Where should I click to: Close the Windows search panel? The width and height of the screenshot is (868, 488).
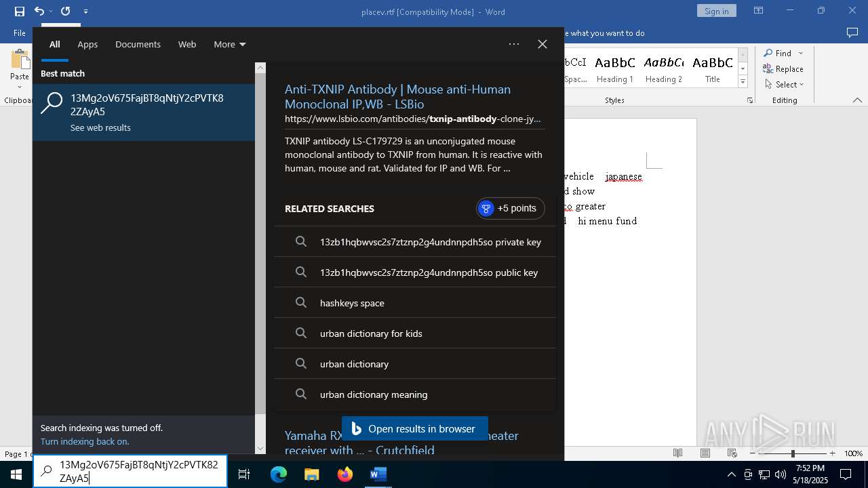coord(542,44)
